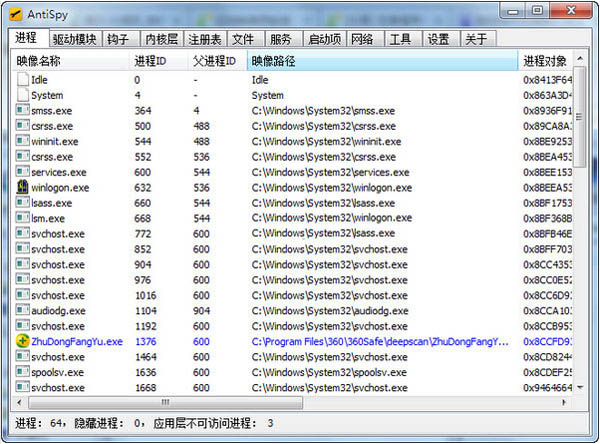This screenshot has height=444, width=600.
Task: Open the 网络 tab
Action: (365, 39)
